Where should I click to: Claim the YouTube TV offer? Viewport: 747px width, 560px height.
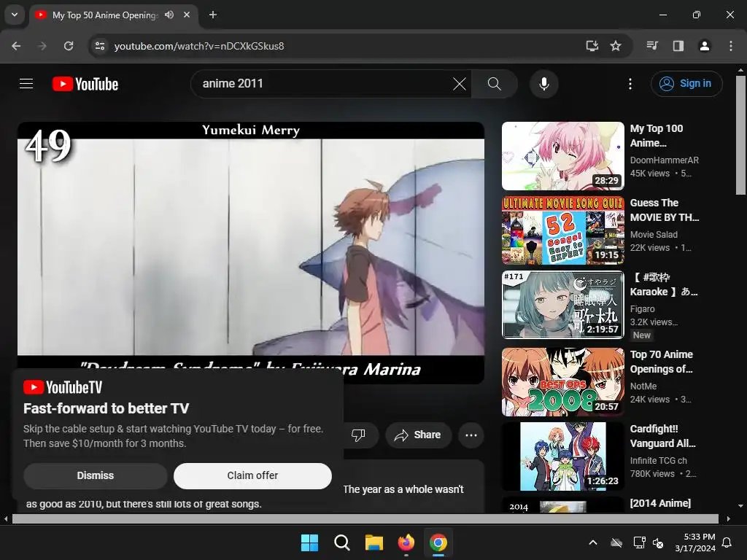[x=252, y=475]
